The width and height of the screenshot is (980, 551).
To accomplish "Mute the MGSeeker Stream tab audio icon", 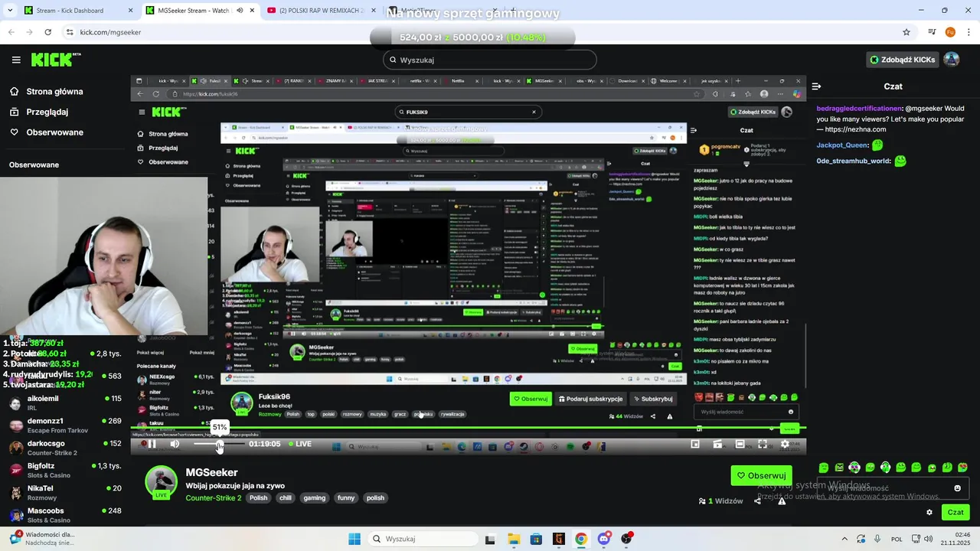I will (x=240, y=11).
